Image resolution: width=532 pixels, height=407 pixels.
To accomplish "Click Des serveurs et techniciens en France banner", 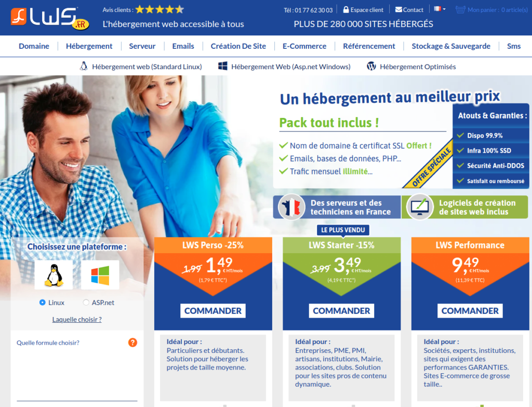I will click(337, 207).
